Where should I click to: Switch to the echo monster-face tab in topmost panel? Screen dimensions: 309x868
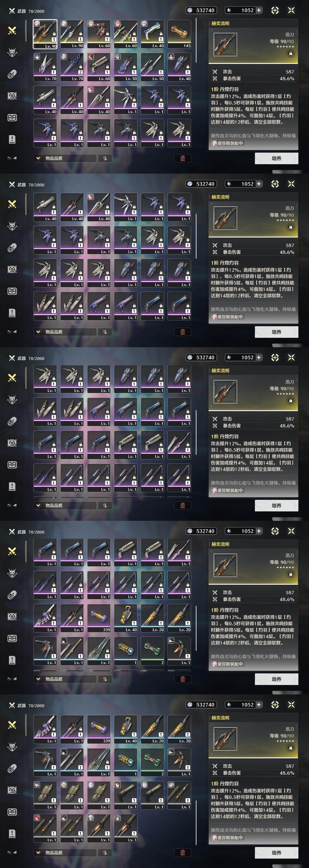(x=12, y=53)
